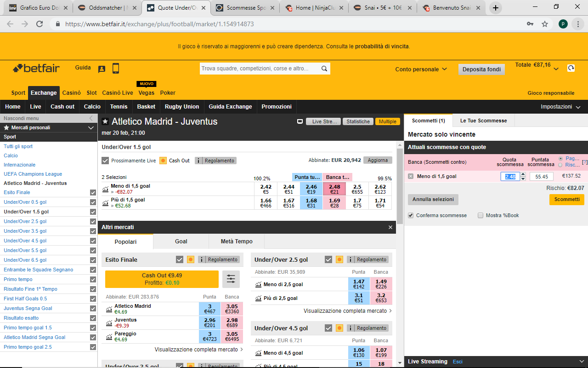Screen dimensions: 588x368
Task: Switch to the Goal tab
Action: click(181, 241)
